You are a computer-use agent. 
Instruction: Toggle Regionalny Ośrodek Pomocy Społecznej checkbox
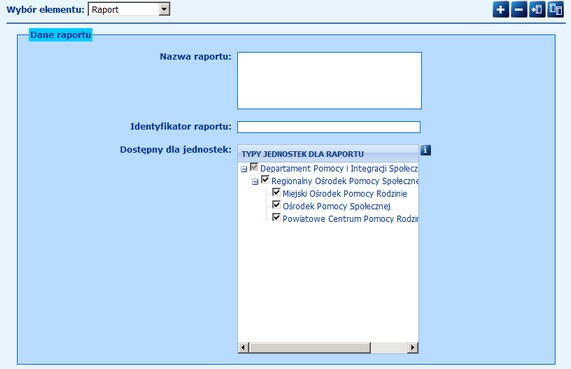coord(265,180)
